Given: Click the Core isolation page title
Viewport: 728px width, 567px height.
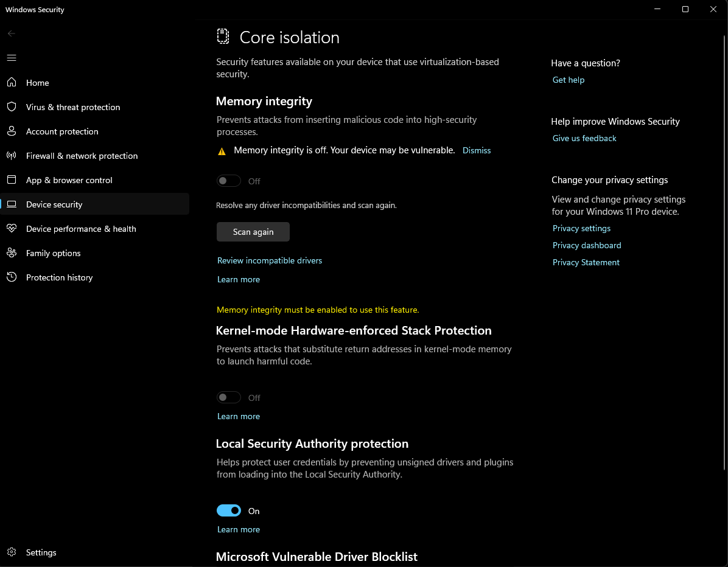Looking at the screenshot, I should click(289, 38).
